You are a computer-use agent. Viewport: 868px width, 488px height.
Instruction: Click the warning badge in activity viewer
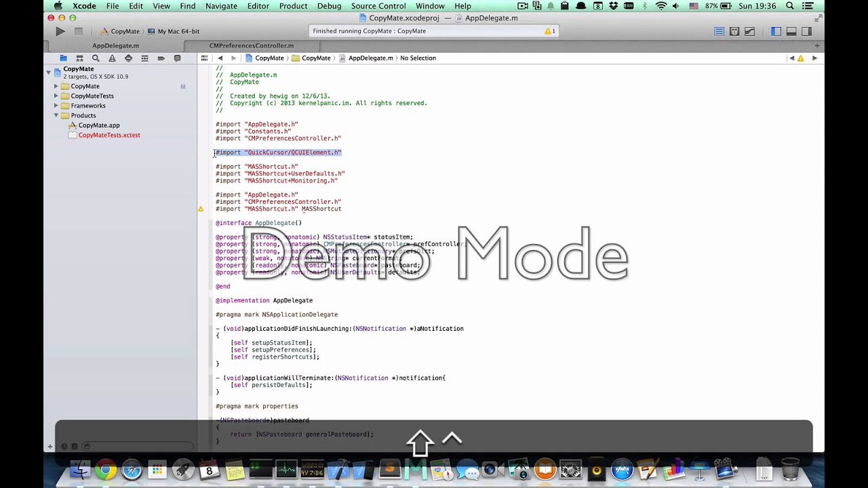coord(549,31)
